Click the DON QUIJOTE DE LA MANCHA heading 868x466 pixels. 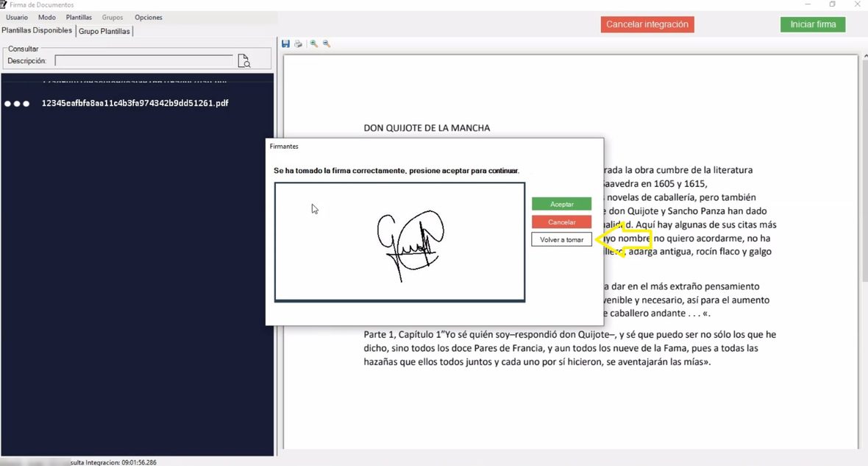427,128
